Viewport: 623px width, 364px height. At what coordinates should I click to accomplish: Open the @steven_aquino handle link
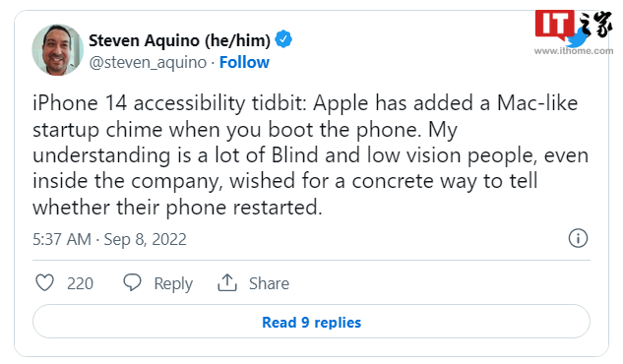tap(148, 62)
